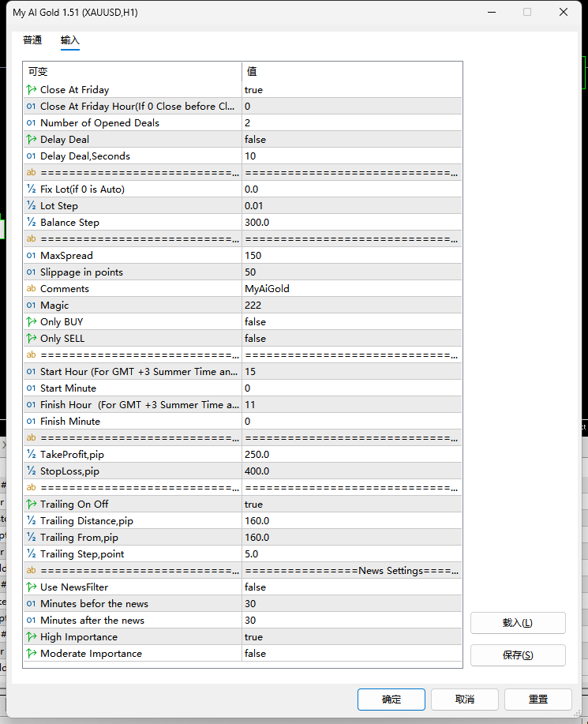Image resolution: width=588 pixels, height=724 pixels.
Task: Click the fraction icon beside StopLoss,pip
Action: point(31,471)
